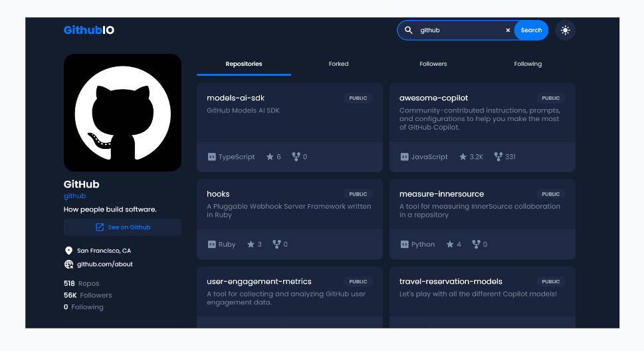Click 'Let's play with all' description

pos(478,294)
